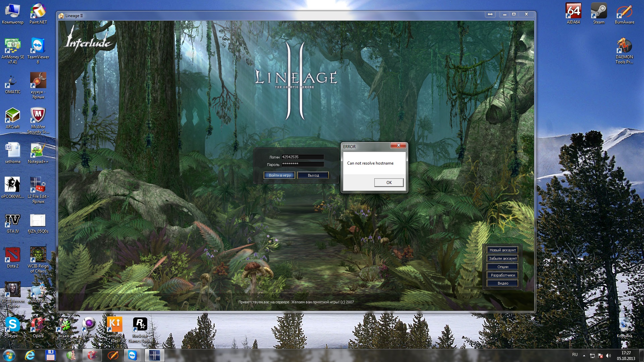Click OK in the ERROR dialog
Screen dimensions: 644x362
tap(389, 182)
